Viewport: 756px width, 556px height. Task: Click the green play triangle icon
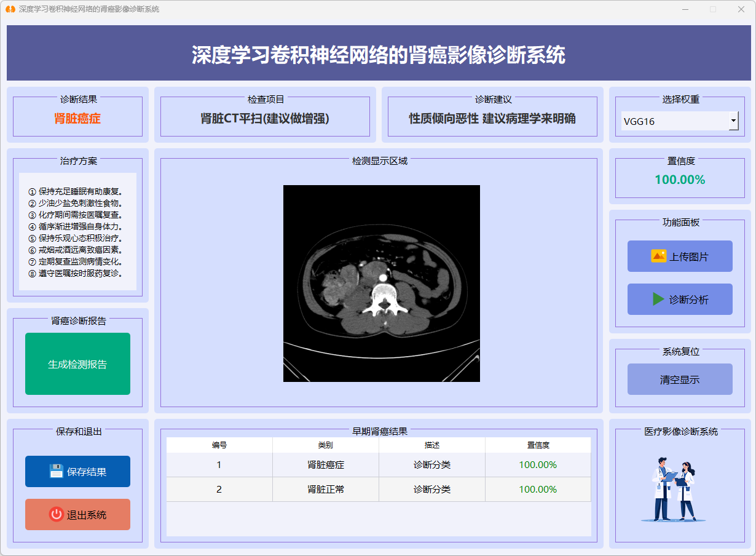point(658,299)
